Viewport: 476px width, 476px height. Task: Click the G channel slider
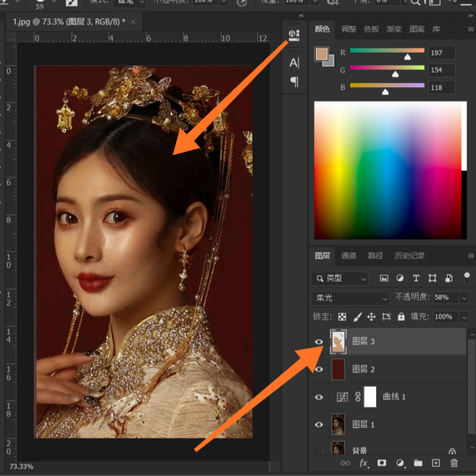387,68
